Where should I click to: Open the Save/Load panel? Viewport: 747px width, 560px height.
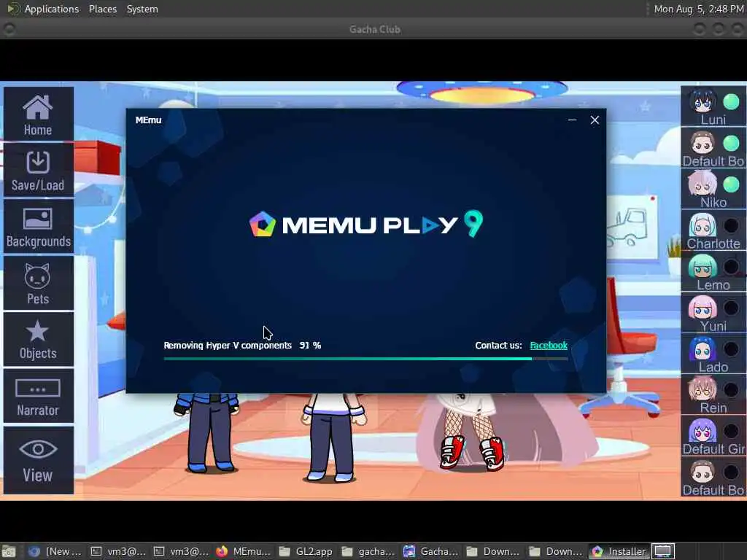tap(38, 171)
